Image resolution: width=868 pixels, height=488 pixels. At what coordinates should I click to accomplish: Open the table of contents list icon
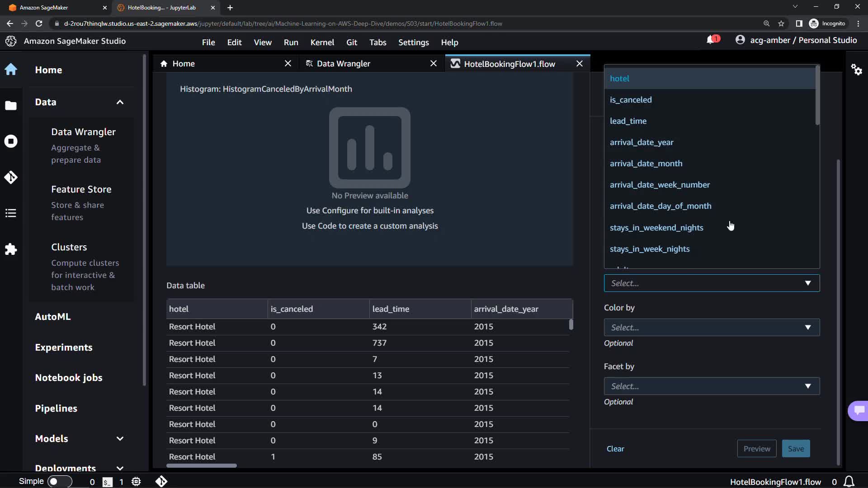[11, 213]
